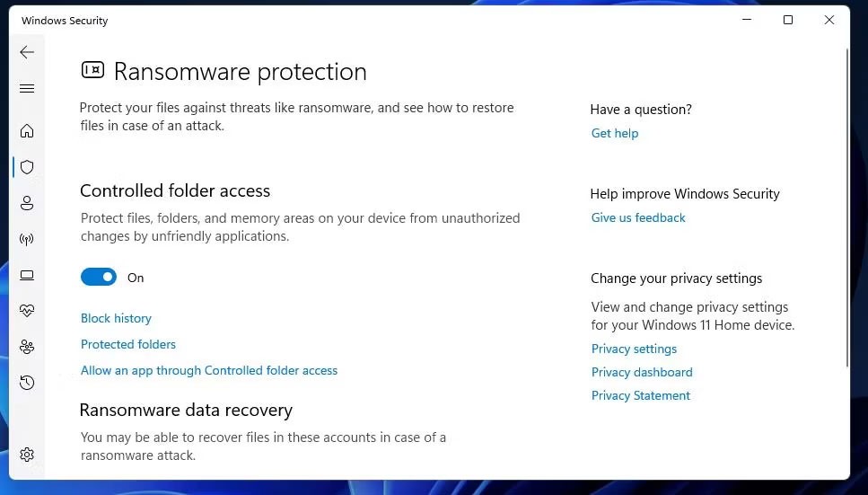Image resolution: width=868 pixels, height=495 pixels.
Task: Open the Block history link
Action: click(116, 318)
